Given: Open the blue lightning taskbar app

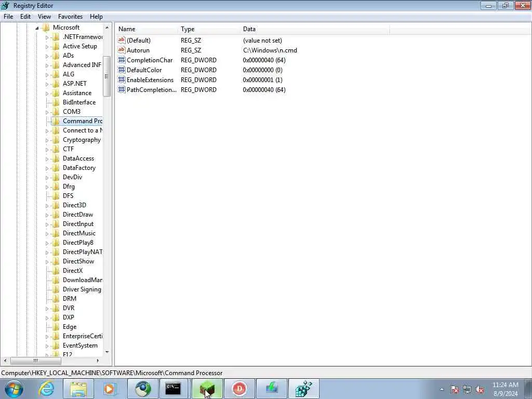Looking at the screenshot, I should (272, 389).
